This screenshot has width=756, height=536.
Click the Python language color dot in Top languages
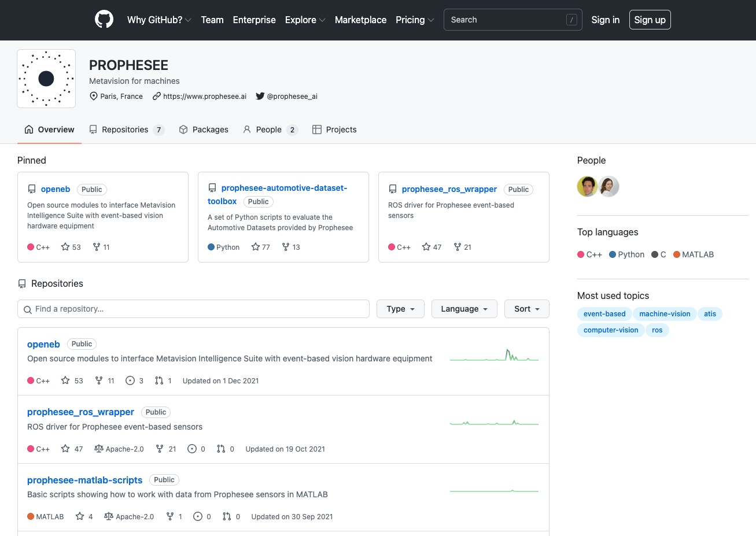(x=613, y=254)
